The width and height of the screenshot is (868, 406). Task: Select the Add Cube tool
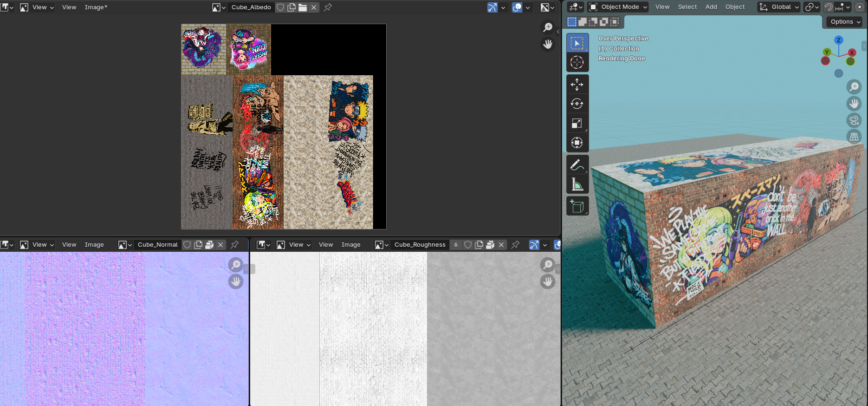pyautogui.click(x=577, y=206)
